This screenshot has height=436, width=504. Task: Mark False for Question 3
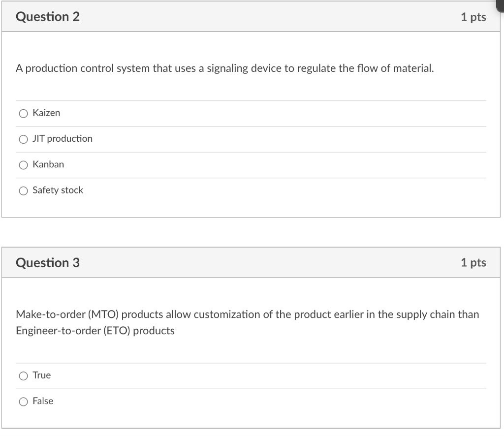pyautogui.click(x=23, y=401)
